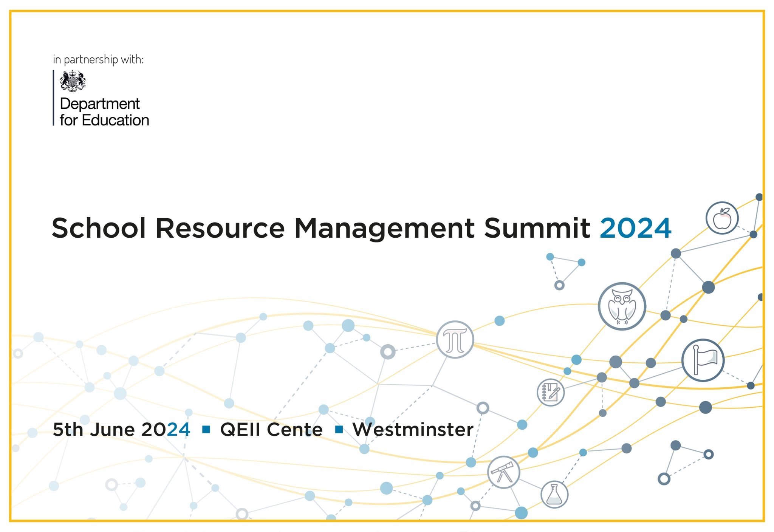Image resolution: width=774 pixels, height=532 pixels.
Task: Click the royal coat of arms crest
Action: pyautogui.click(x=73, y=81)
